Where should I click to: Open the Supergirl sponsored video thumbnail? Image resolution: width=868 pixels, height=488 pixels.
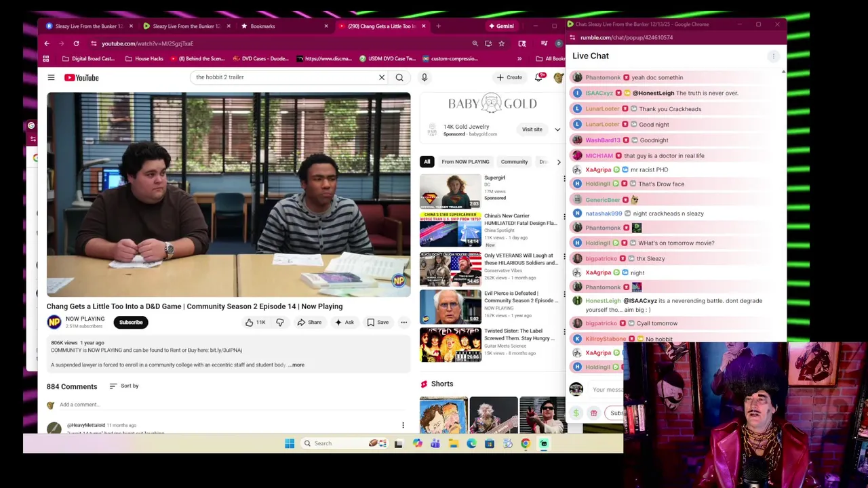[450, 192]
